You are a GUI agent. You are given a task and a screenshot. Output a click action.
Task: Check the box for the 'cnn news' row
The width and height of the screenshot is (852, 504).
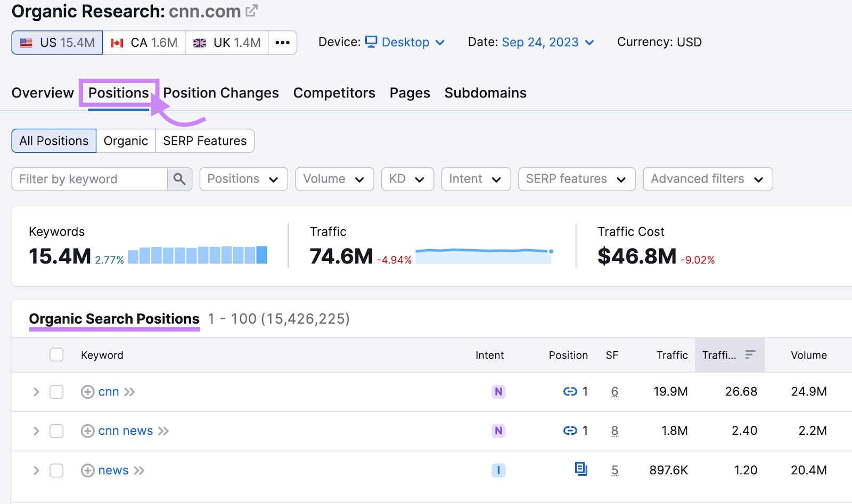(x=56, y=431)
